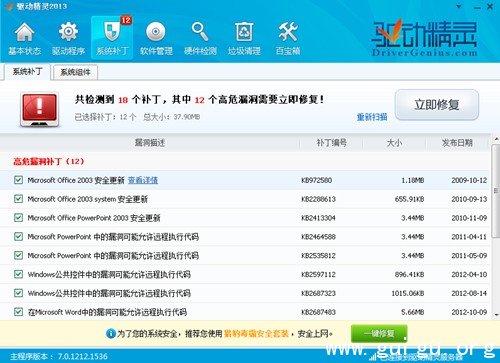The image size is (500, 363).
Task: Click the scrollbar down arrow
Action: pyautogui.click(x=496, y=314)
